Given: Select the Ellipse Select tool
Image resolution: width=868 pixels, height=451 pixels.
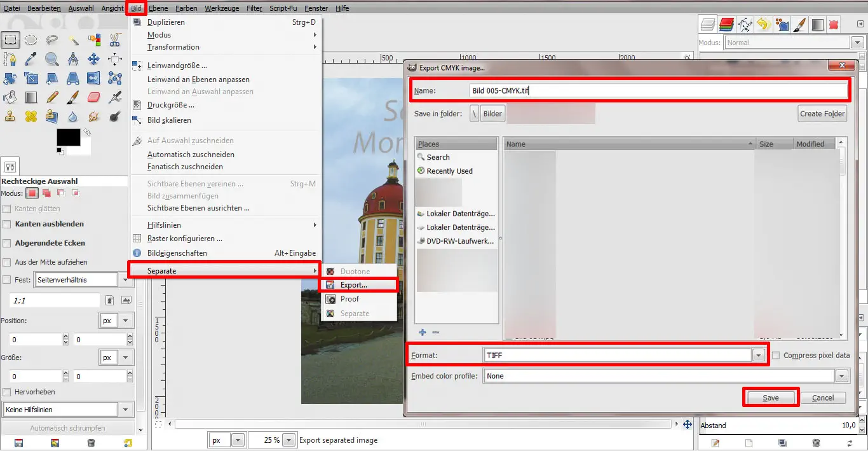Looking at the screenshot, I should tap(31, 40).
